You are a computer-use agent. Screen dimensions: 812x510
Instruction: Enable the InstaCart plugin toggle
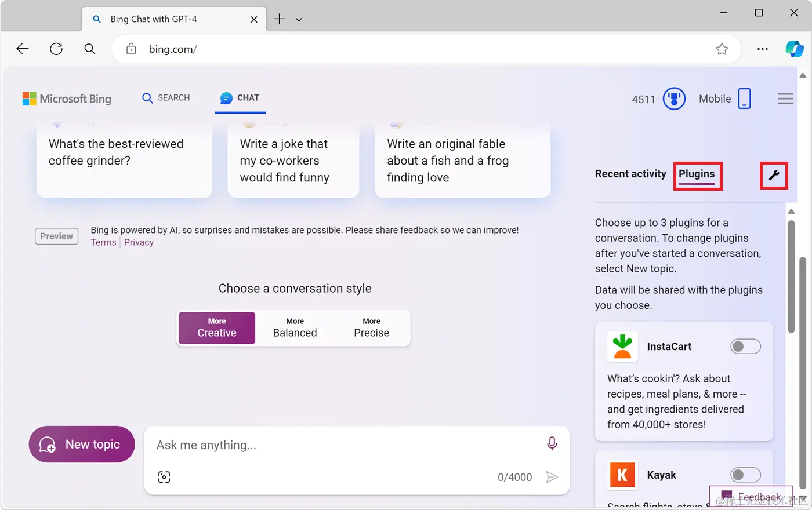pyautogui.click(x=745, y=347)
